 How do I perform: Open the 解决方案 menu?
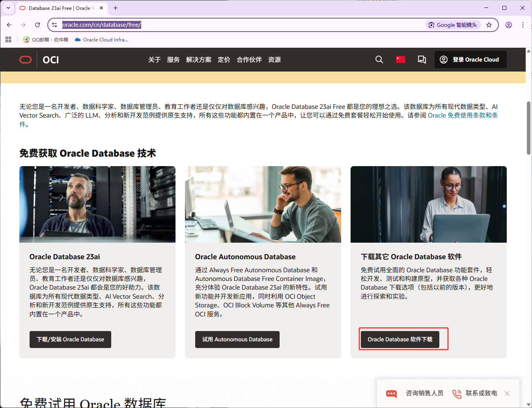click(x=199, y=60)
